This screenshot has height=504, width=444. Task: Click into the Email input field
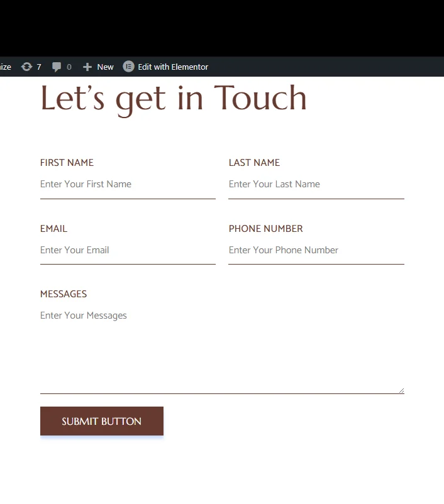point(128,250)
